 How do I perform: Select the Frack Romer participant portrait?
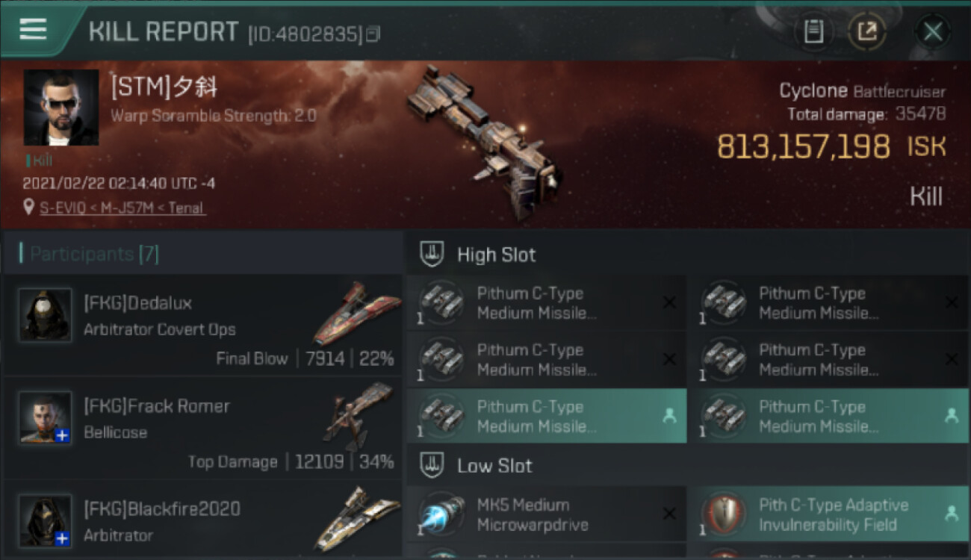46,418
